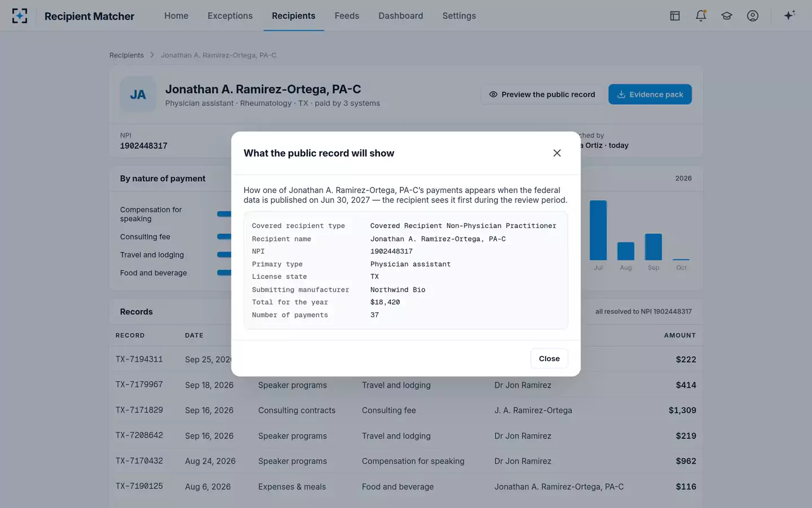
Task: Click the July bar in the chart
Action: pos(598,230)
